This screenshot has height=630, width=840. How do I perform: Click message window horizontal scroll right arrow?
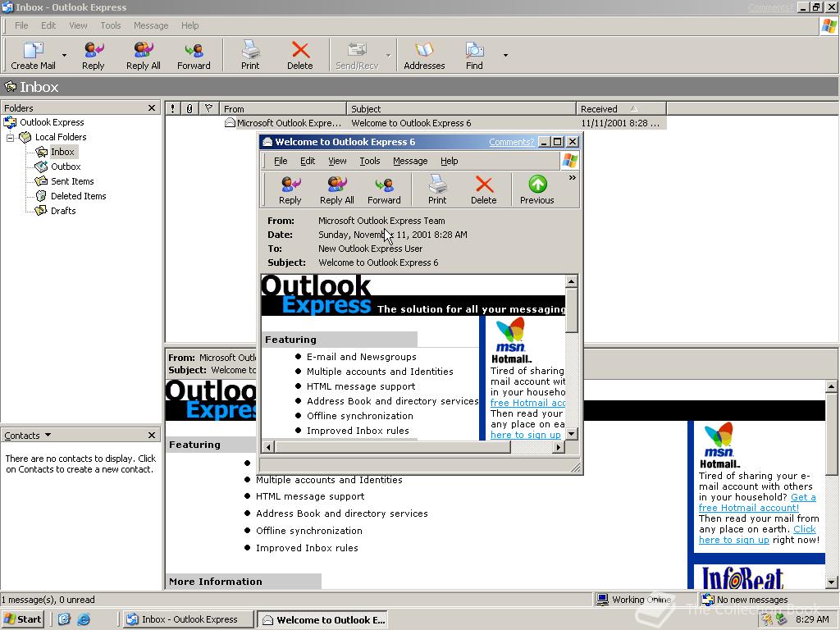(x=558, y=447)
